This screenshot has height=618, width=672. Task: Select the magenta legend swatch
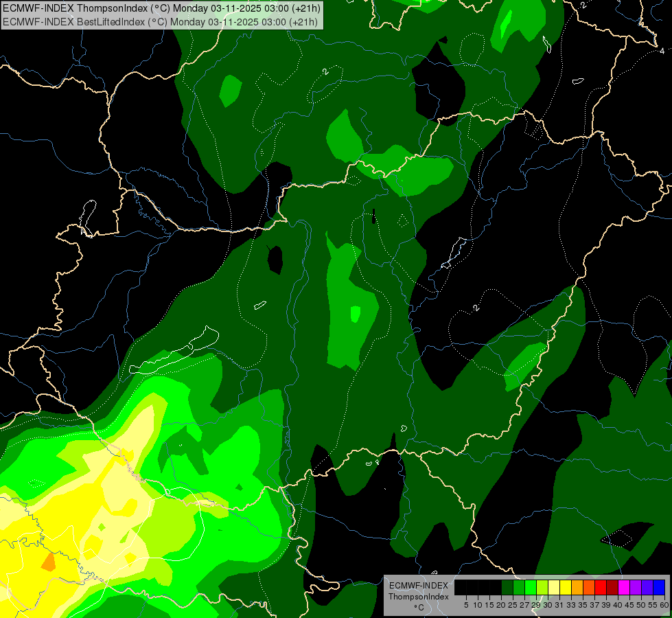(x=624, y=587)
